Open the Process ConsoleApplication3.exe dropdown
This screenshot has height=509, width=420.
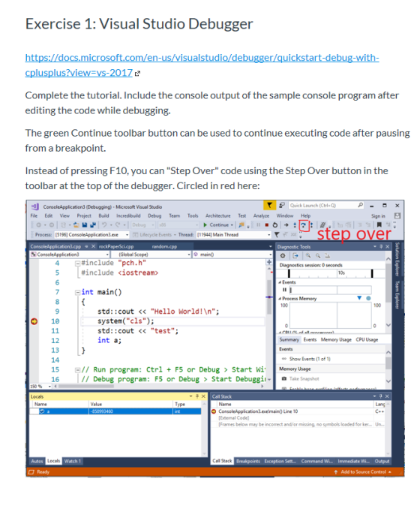[x=91, y=235]
